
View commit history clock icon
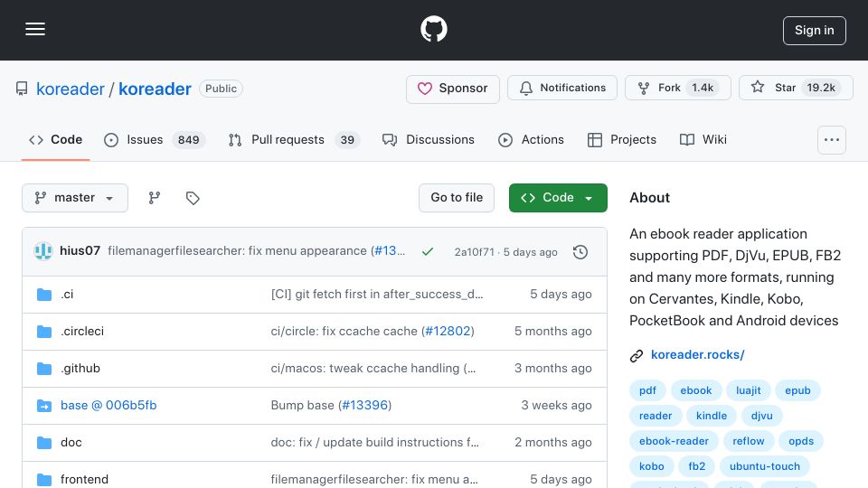580,252
